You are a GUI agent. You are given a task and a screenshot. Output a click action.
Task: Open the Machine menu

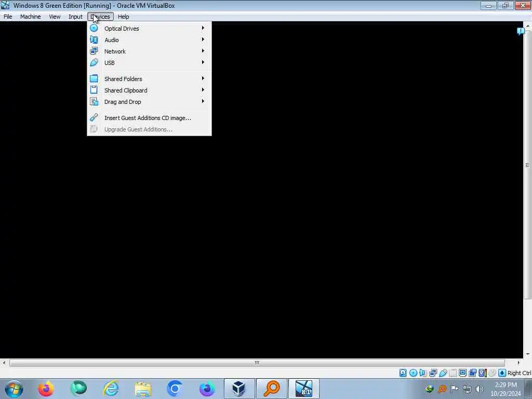[31, 17]
